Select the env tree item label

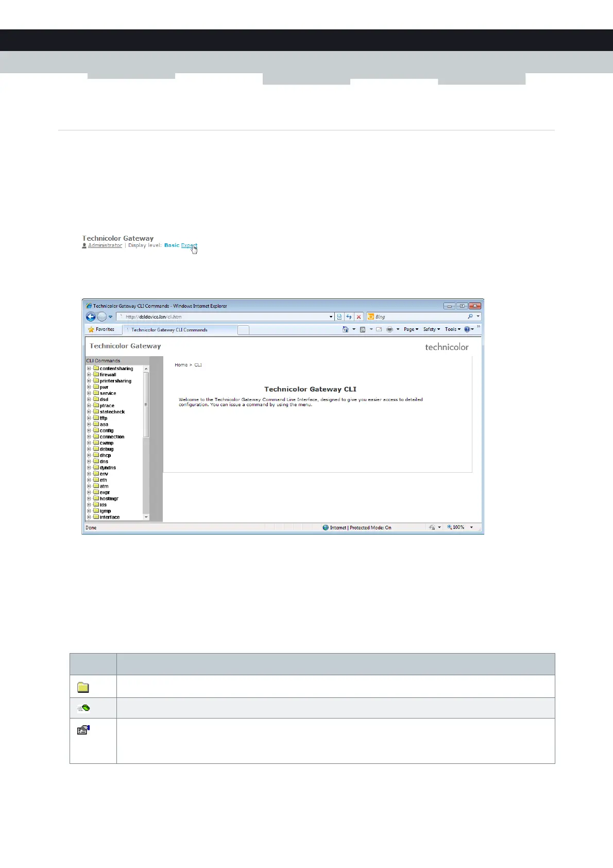click(x=104, y=474)
